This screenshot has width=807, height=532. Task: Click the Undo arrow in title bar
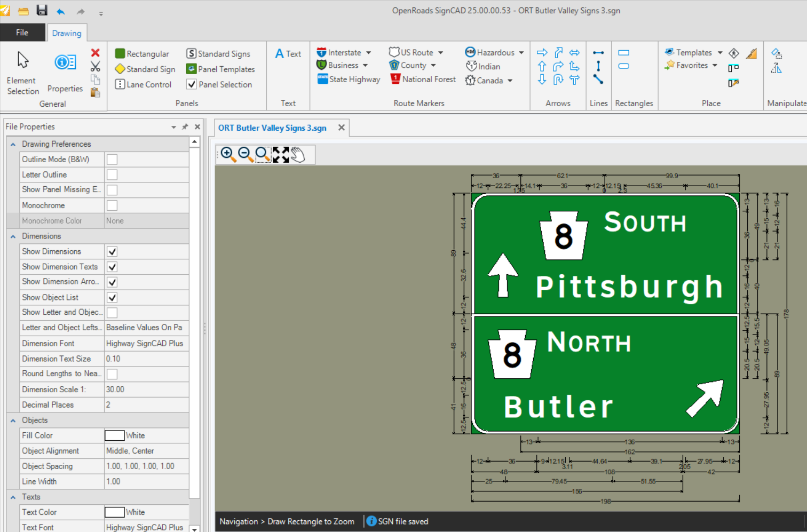pyautogui.click(x=61, y=11)
